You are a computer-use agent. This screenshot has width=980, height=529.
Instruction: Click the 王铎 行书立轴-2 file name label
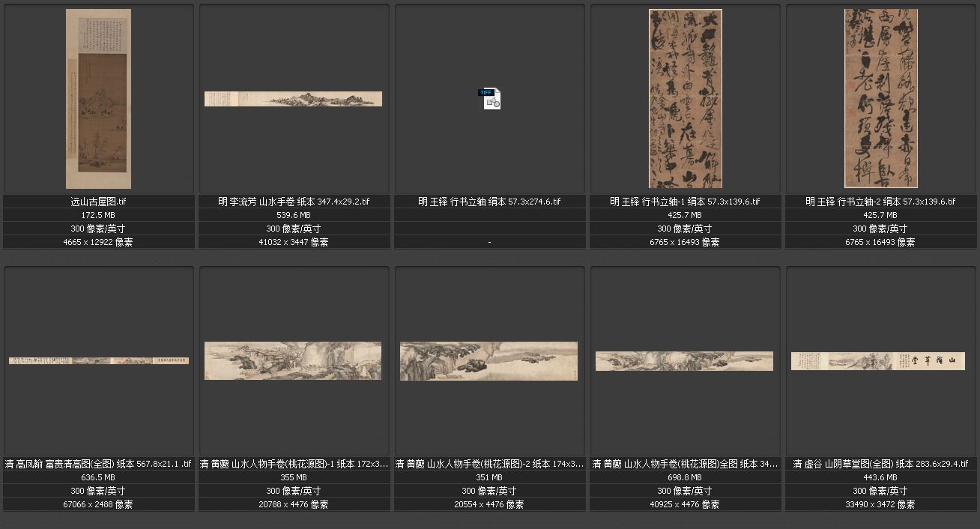tap(880, 202)
